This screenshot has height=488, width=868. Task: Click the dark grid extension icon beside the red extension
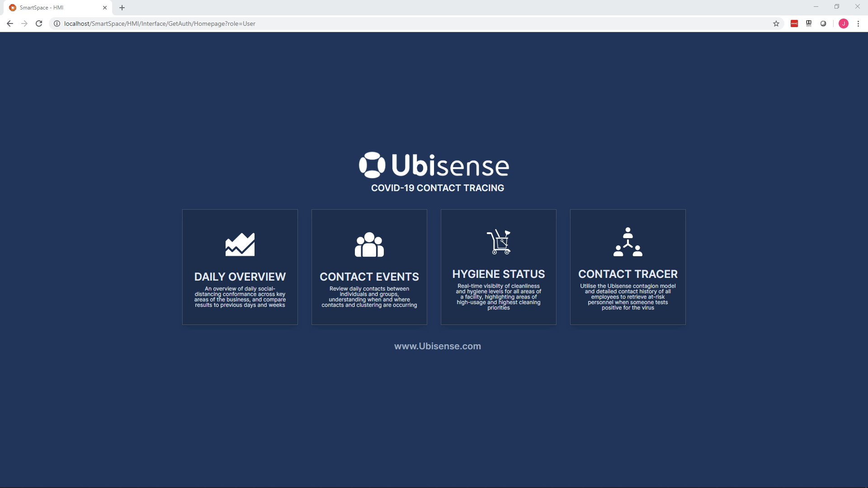(x=809, y=23)
